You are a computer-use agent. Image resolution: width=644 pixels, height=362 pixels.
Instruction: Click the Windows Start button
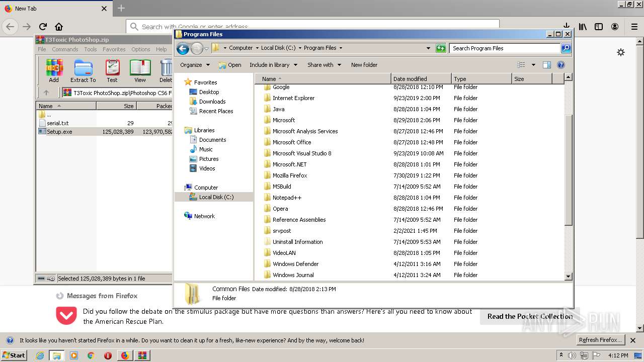click(x=14, y=355)
